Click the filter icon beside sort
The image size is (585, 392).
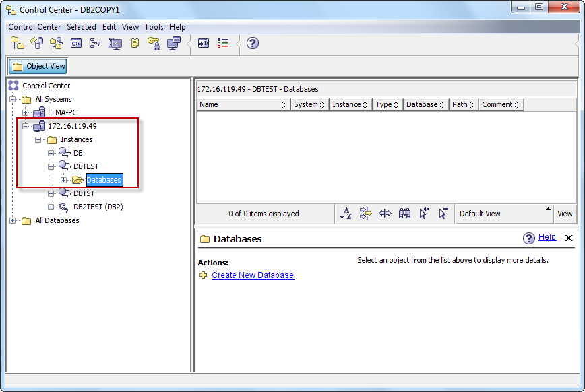point(365,214)
